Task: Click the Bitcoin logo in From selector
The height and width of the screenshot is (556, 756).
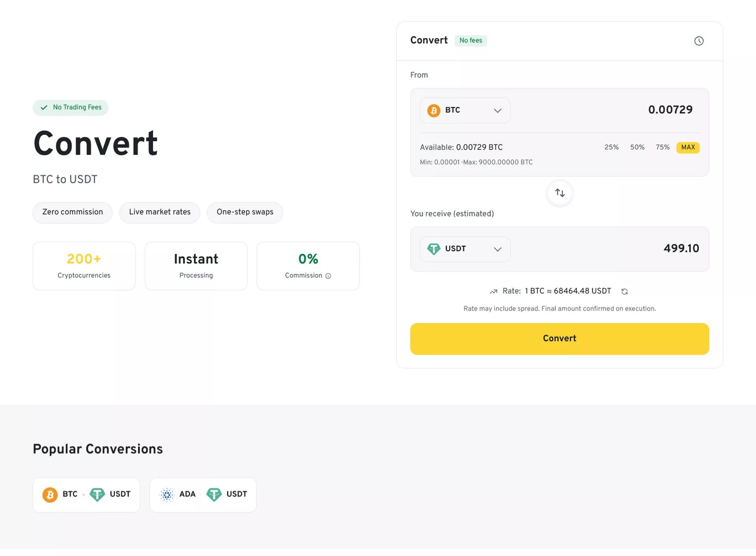Action: (x=434, y=110)
